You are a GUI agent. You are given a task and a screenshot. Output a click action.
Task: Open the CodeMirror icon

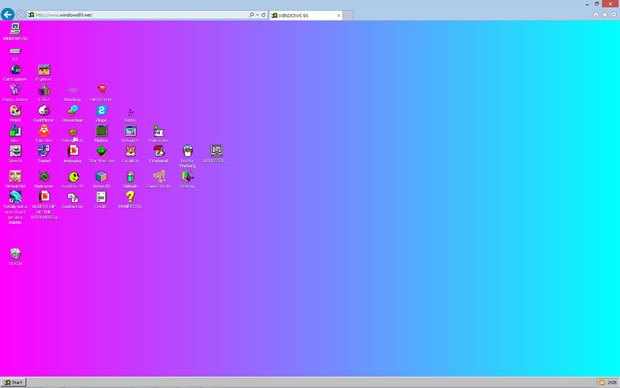click(44, 114)
